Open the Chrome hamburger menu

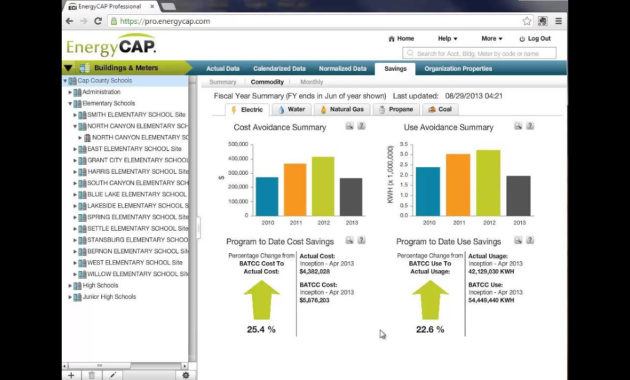coord(558,21)
